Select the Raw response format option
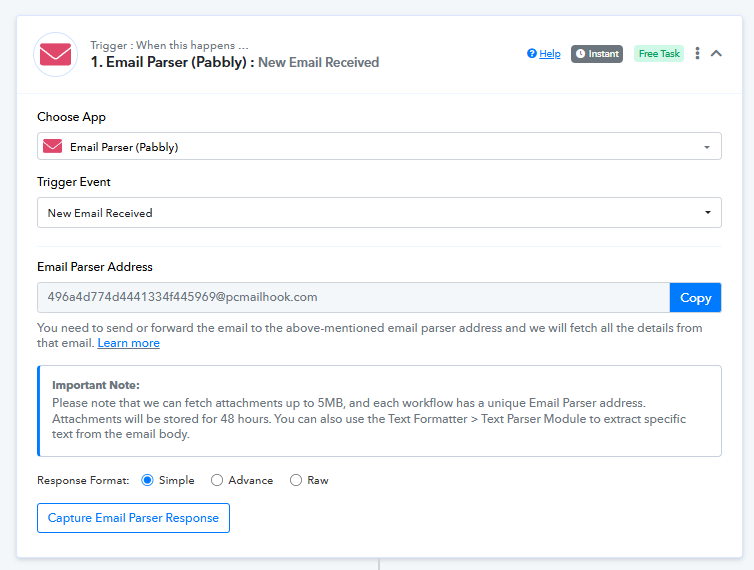The height and width of the screenshot is (570, 754). (x=296, y=480)
